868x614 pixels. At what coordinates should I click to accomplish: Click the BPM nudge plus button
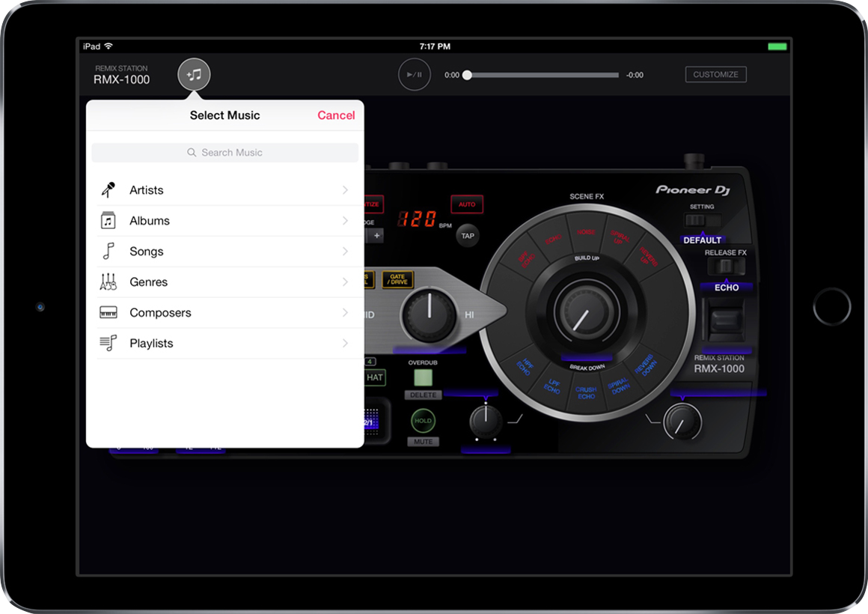(x=376, y=236)
